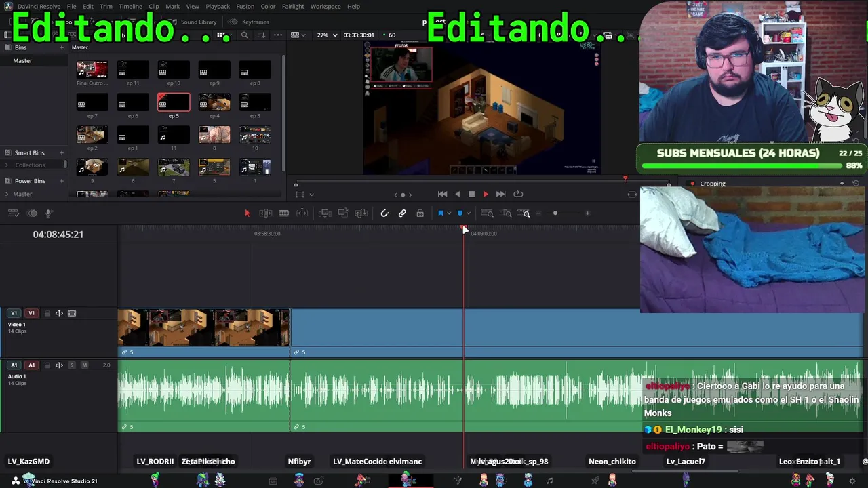
Task: Select the ep 5 timeline thumbnail
Action: [174, 102]
